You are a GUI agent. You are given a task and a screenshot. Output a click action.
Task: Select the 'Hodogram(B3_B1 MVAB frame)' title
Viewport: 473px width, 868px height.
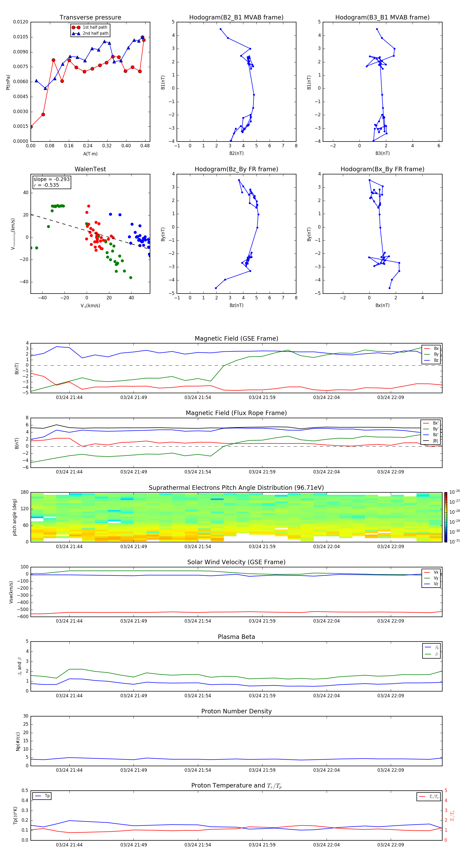382,18
